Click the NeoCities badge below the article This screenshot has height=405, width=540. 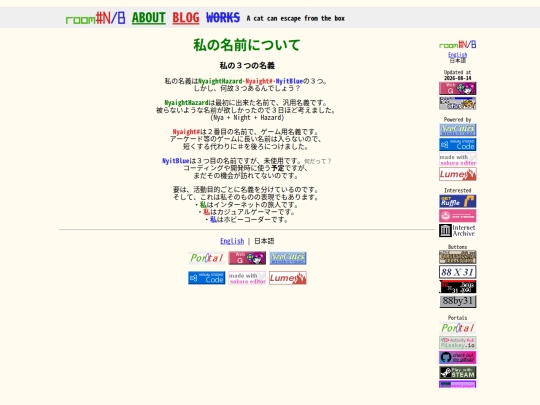click(288, 258)
